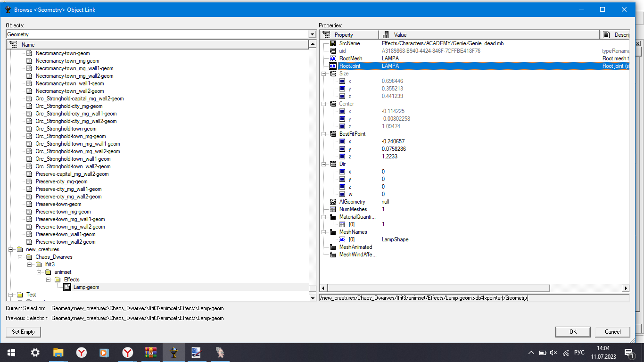
Task: Open the Geometry objects dropdown
Action: (x=312, y=34)
